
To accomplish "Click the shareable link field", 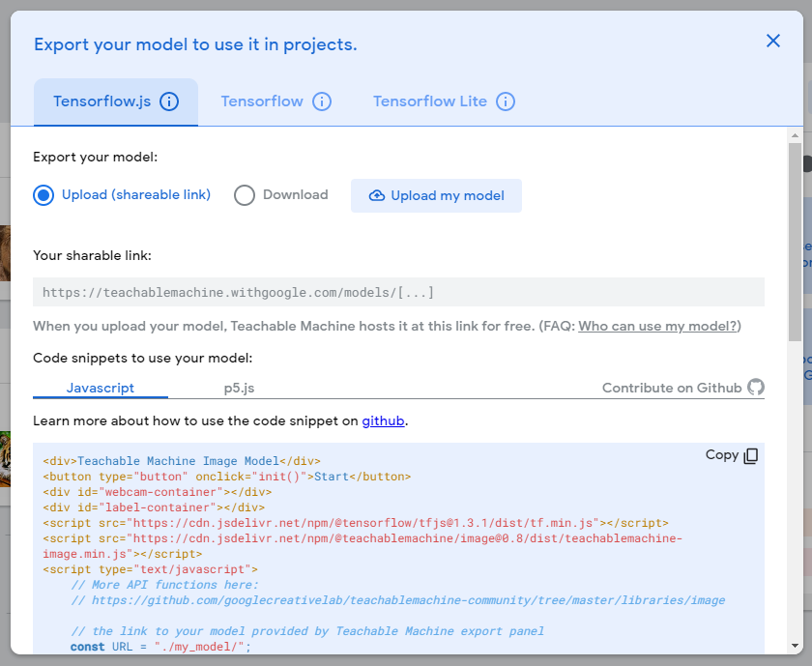I will click(x=398, y=292).
